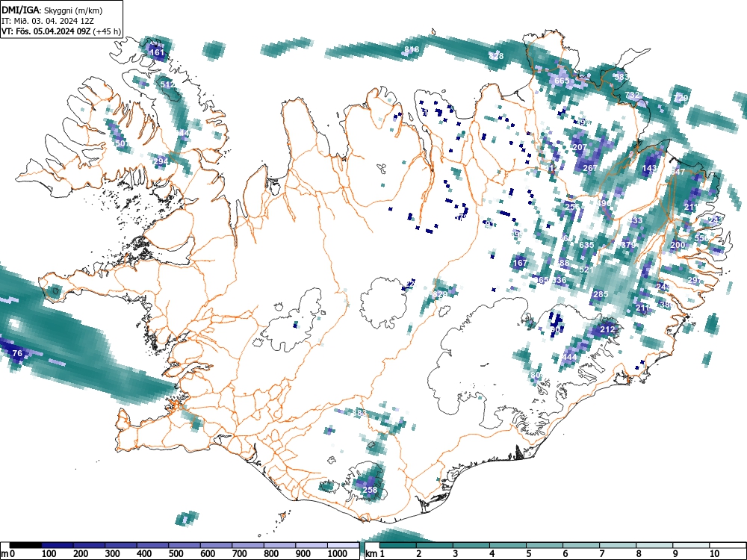Select the map value "294"
This screenshot has height=560, width=747.
(x=161, y=161)
